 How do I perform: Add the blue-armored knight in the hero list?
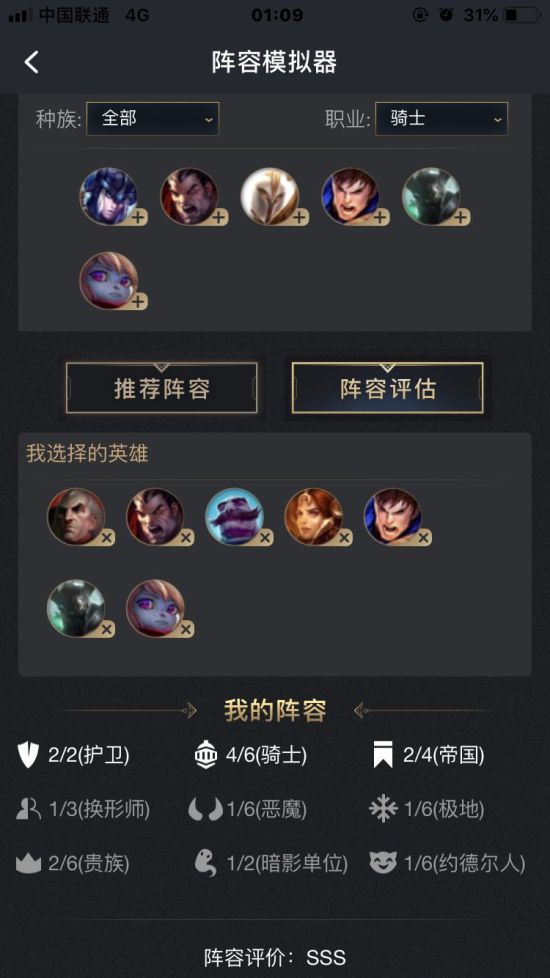click(113, 196)
